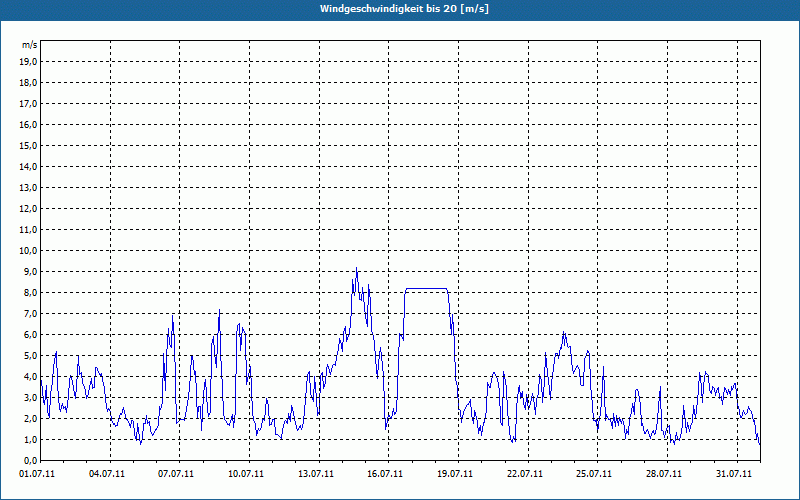Image resolution: width=800 pixels, height=500 pixels.
Task: Select the date label 28.07.11
Action: click(664, 474)
